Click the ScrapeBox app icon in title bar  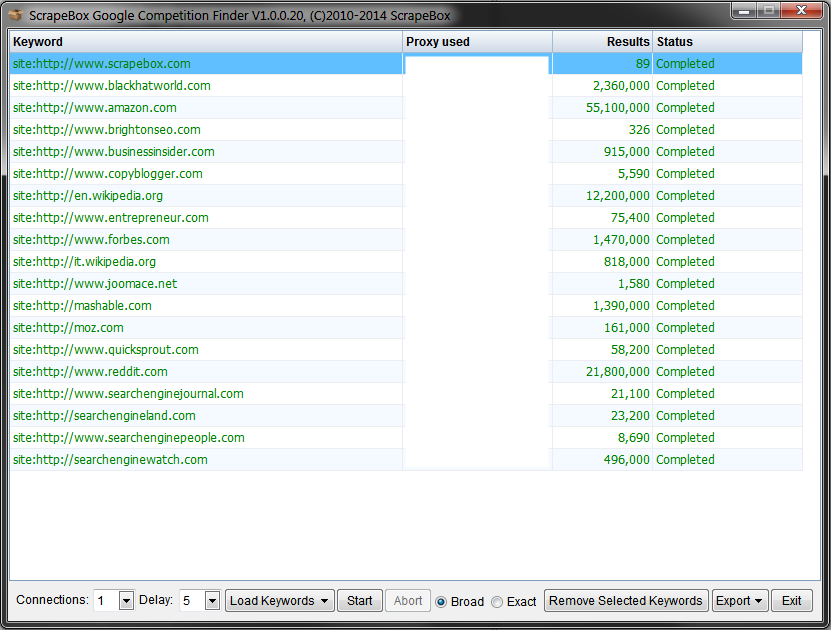[16, 15]
